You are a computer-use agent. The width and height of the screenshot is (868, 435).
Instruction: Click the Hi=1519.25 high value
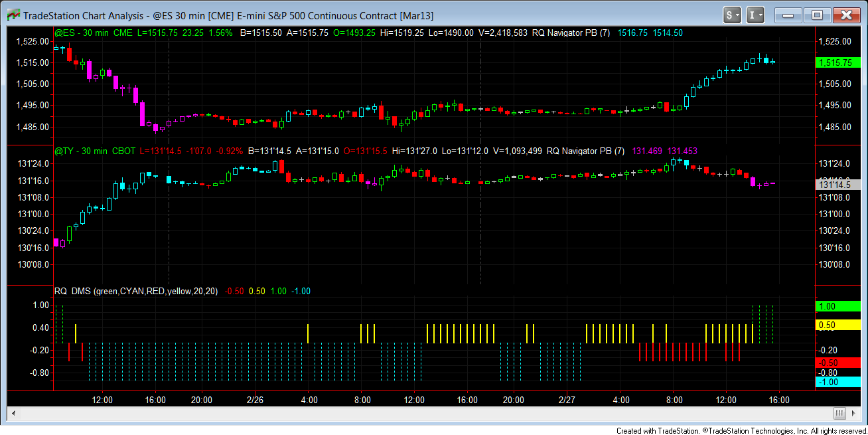coord(402,33)
